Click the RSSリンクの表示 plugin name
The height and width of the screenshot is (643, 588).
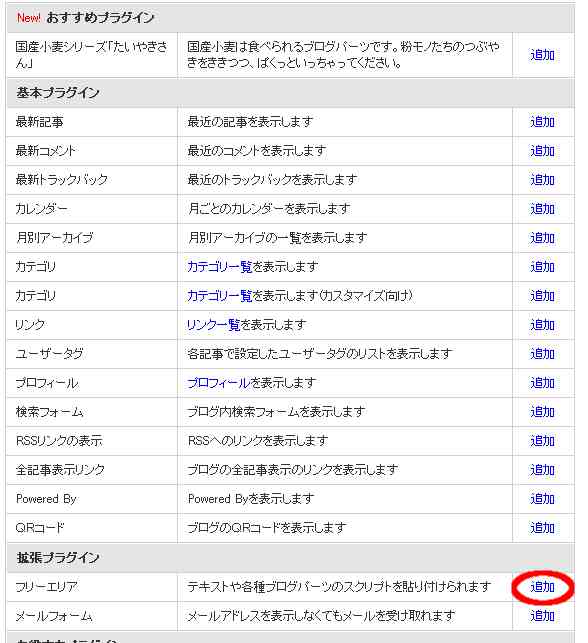pyautogui.click(x=59, y=441)
